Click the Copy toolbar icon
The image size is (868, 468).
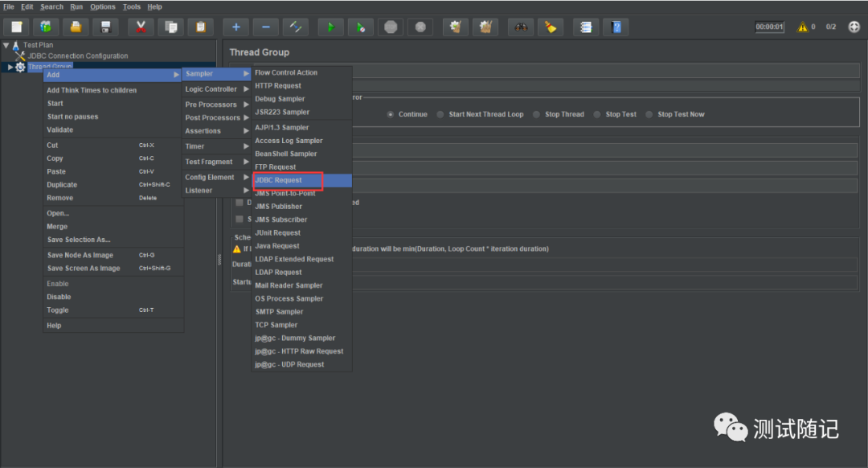[171, 27]
